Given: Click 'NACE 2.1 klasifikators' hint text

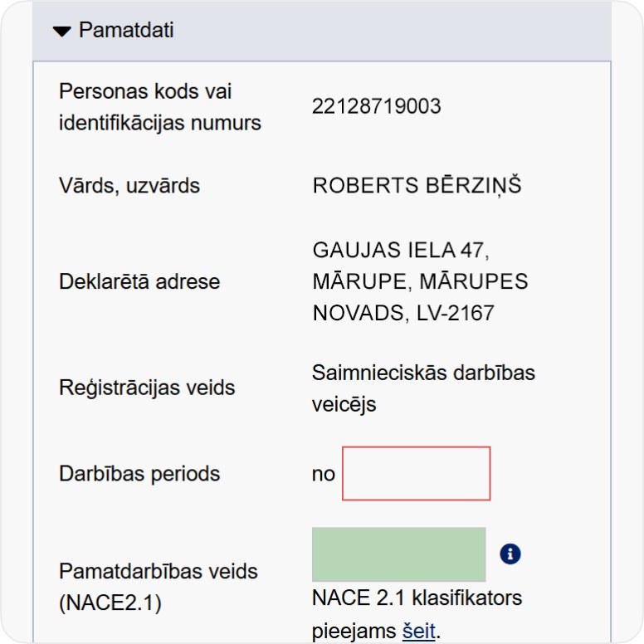Looking at the screenshot, I should pos(417,598).
